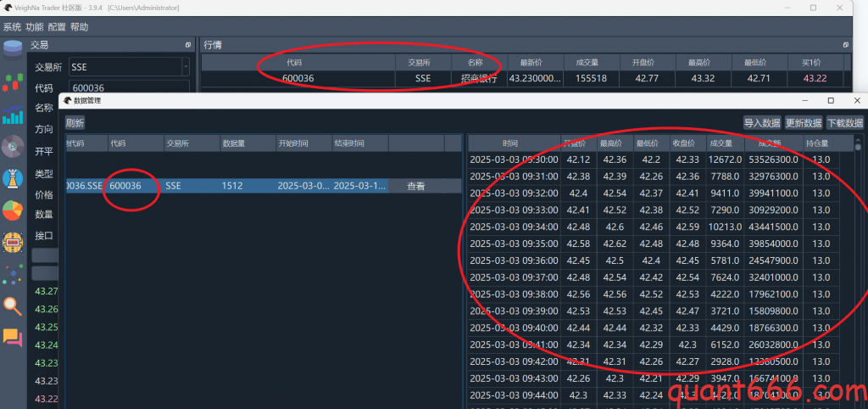Select the 2025-03-03 09:40:00 time cell
This screenshot has width=868, height=409.
click(x=513, y=327)
